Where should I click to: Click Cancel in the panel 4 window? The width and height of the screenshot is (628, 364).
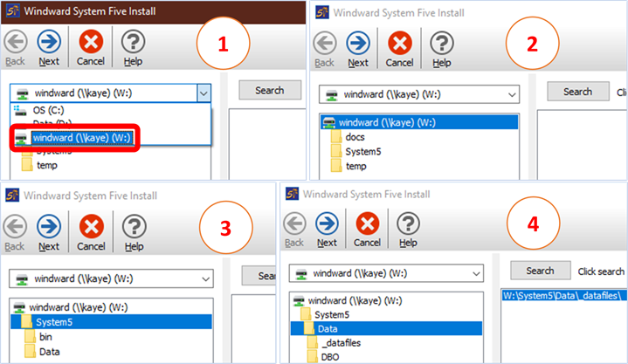tap(367, 230)
